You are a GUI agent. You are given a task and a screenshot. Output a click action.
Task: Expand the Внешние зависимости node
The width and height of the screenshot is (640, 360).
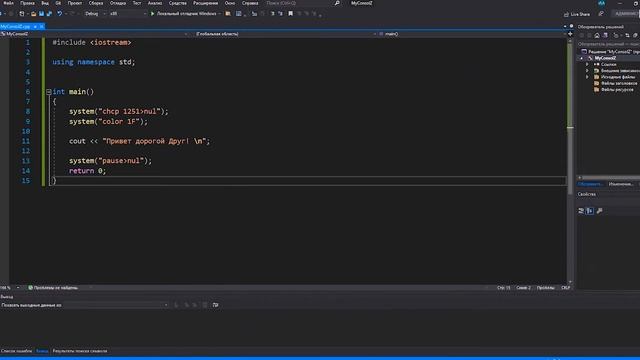587,71
